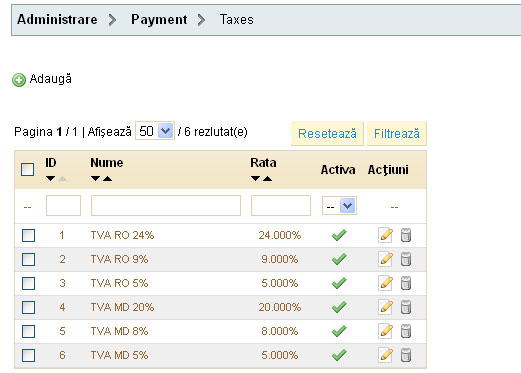The height and width of the screenshot is (373, 521).
Task: Click the name TVA RO 24%
Action: click(122, 235)
